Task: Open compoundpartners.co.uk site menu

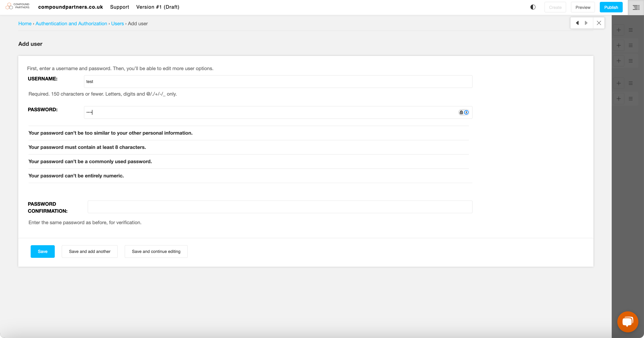Action: pos(70,7)
